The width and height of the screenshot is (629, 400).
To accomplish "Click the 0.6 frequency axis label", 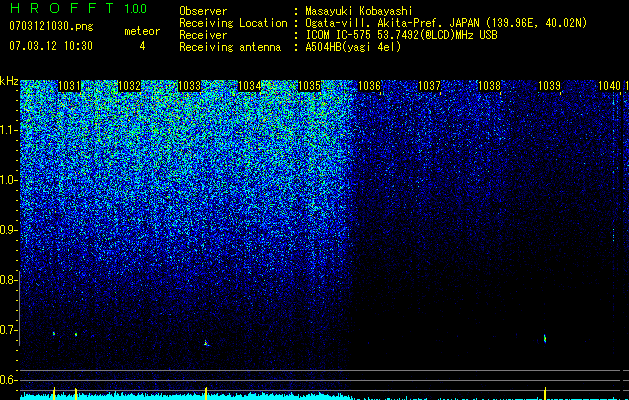I will [8, 380].
